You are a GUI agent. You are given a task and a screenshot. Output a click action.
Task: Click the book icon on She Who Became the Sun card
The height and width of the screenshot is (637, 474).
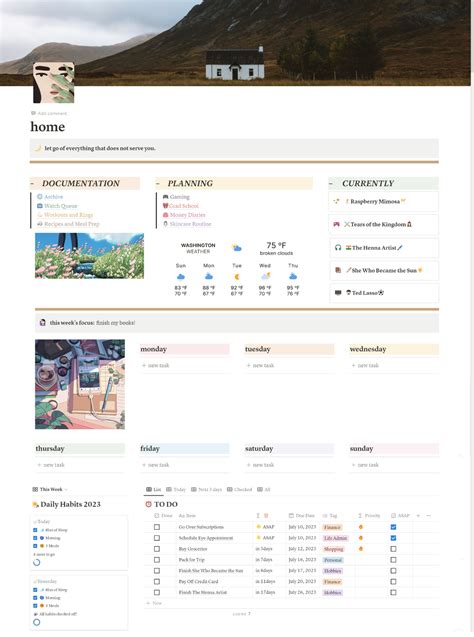338,270
